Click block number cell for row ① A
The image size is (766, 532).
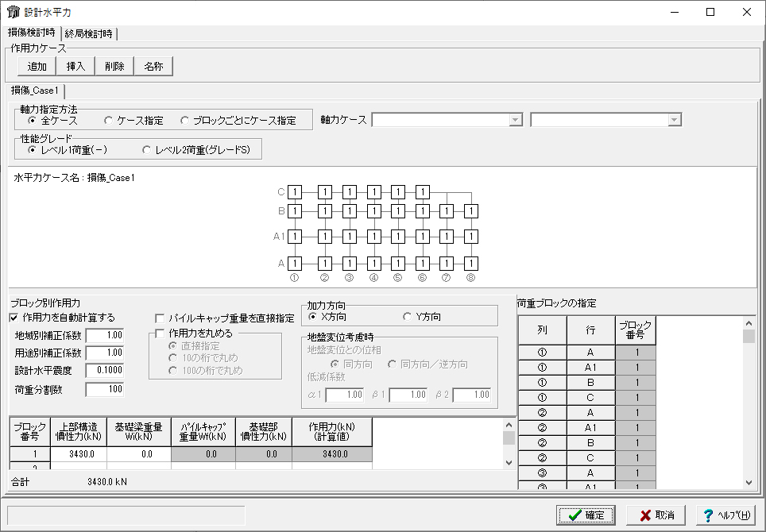click(x=636, y=353)
